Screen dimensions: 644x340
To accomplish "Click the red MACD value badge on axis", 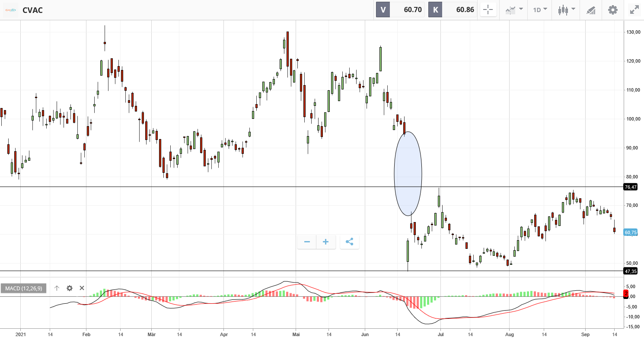I will [x=626, y=294].
